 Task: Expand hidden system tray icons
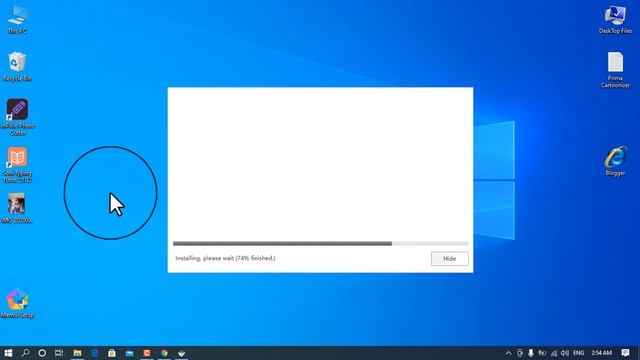pos(509,353)
